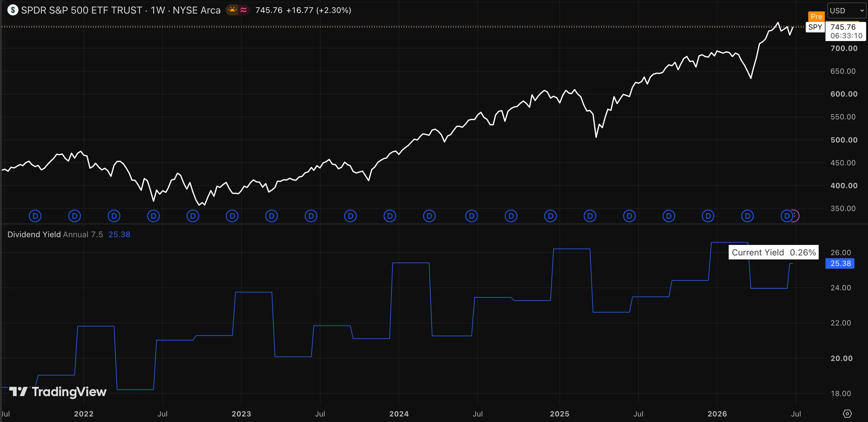Click the June 2025 dividend D marker
The width and height of the screenshot is (868, 422).
point(629,216)
